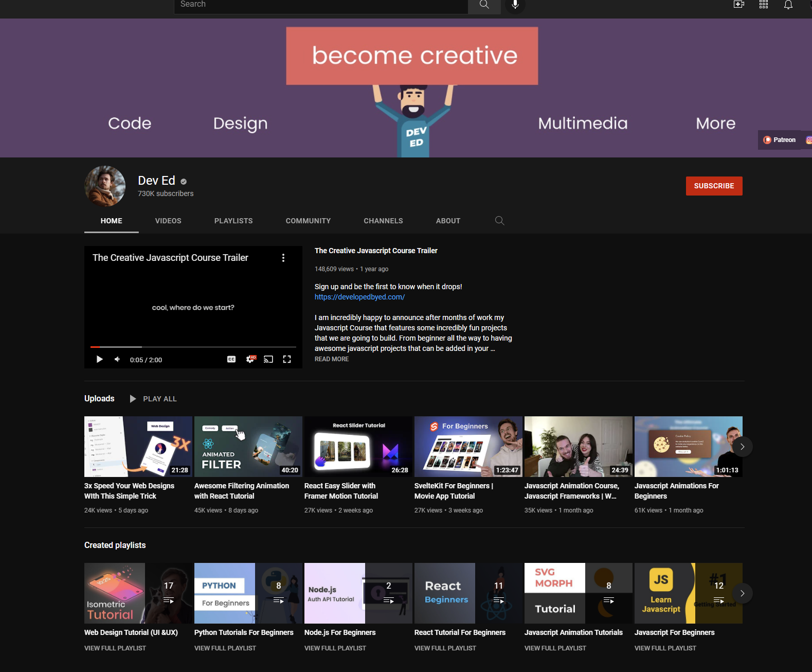Viewport: 812px width, 672px height.
Task: Open the trailer video three-dot menu
Action: 283,258
